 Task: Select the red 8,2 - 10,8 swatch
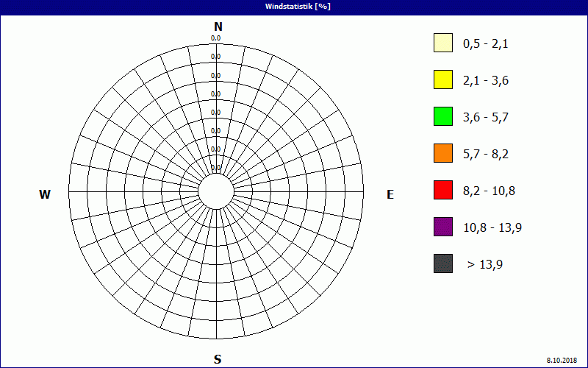pyautogui.click(x=442, y=191)
